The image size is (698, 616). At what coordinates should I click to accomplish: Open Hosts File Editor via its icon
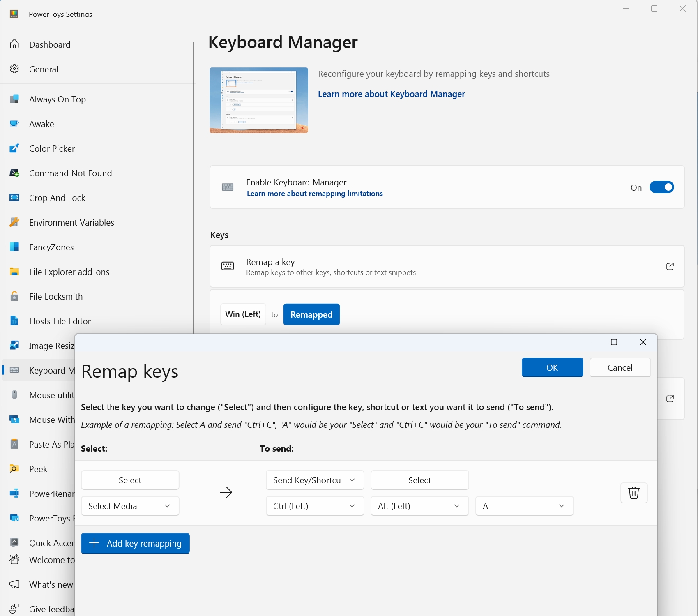[14, 321]
